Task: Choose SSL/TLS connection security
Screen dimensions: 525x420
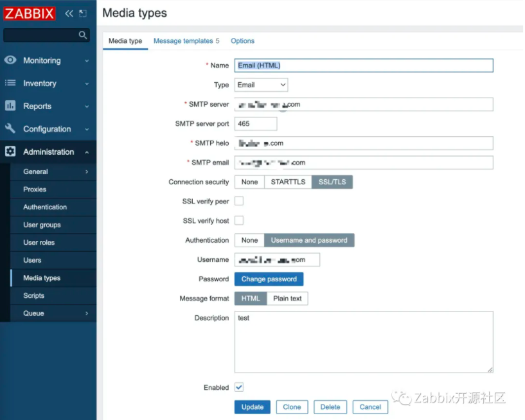Action: (332, 182)
